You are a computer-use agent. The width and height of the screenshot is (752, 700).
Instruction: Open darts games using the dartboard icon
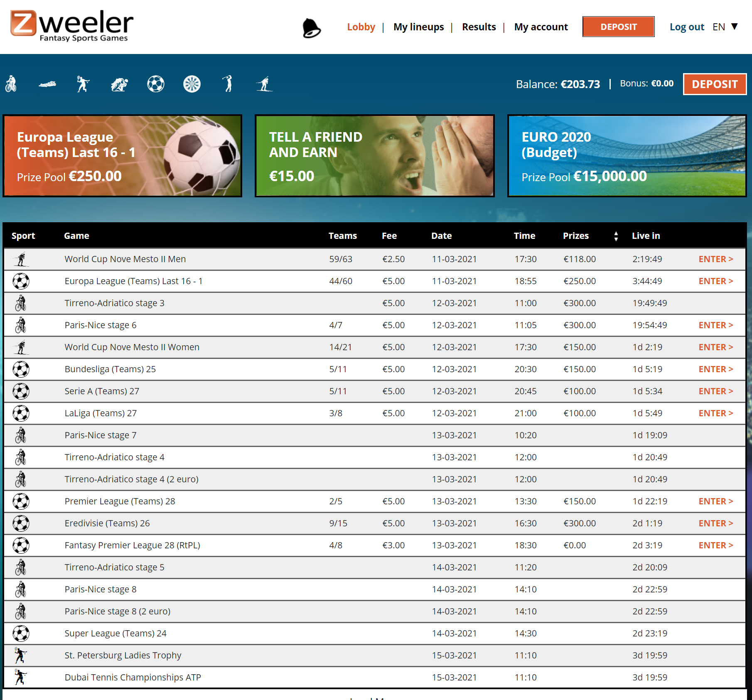(192, 84)
